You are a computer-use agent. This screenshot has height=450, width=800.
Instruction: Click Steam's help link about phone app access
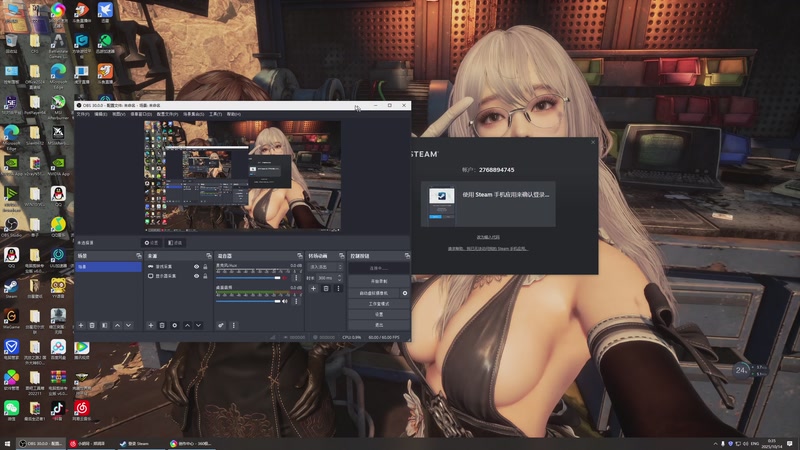pyautogui.click(x=488, y=248)
